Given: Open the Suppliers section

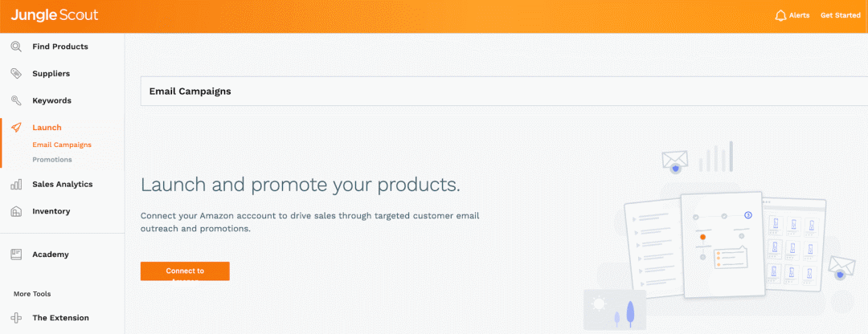Looking at the screenshot, I should click(51, 74).
